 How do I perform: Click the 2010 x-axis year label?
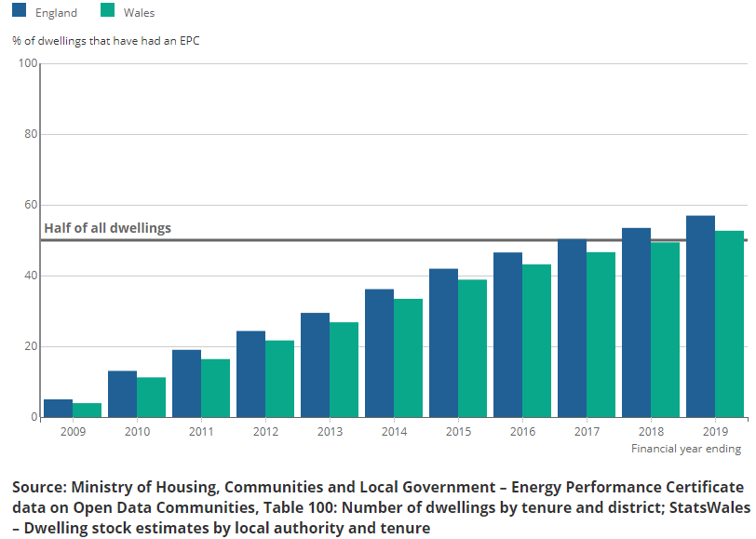pos(136,432)
